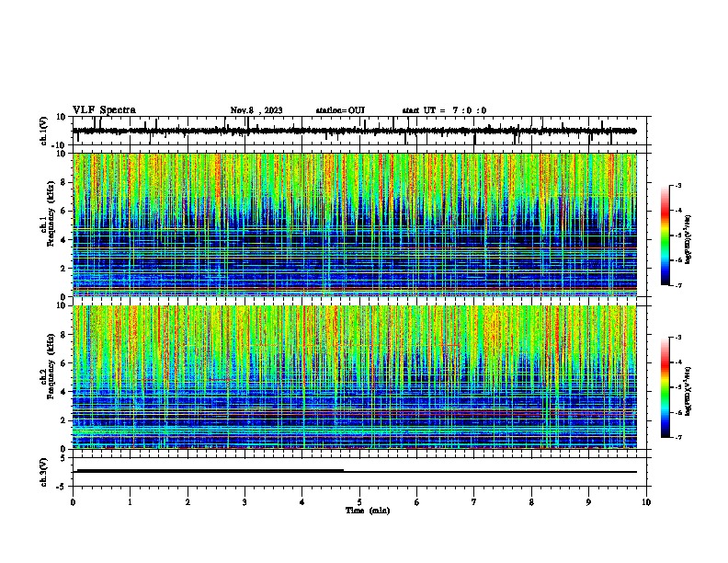The width and height of the screenshot is (728, 563).
Task: Click time axis tick label "5"
Action: 359,502
